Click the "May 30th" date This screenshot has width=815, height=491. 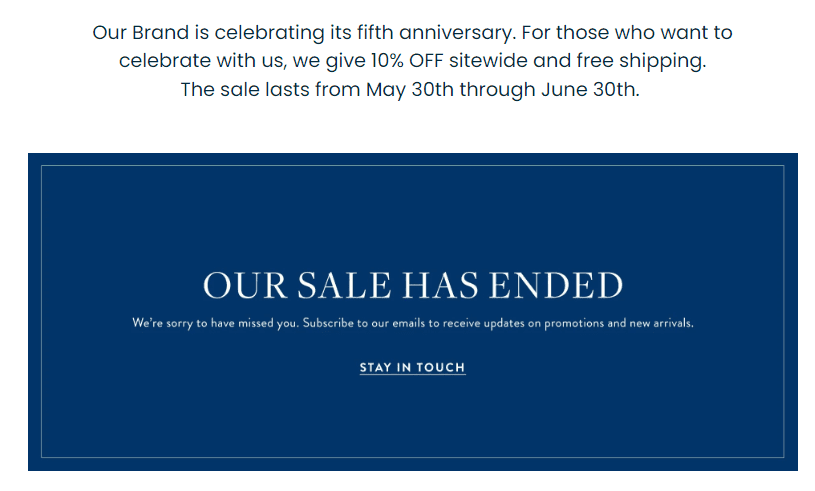click(x=407, y=89)
